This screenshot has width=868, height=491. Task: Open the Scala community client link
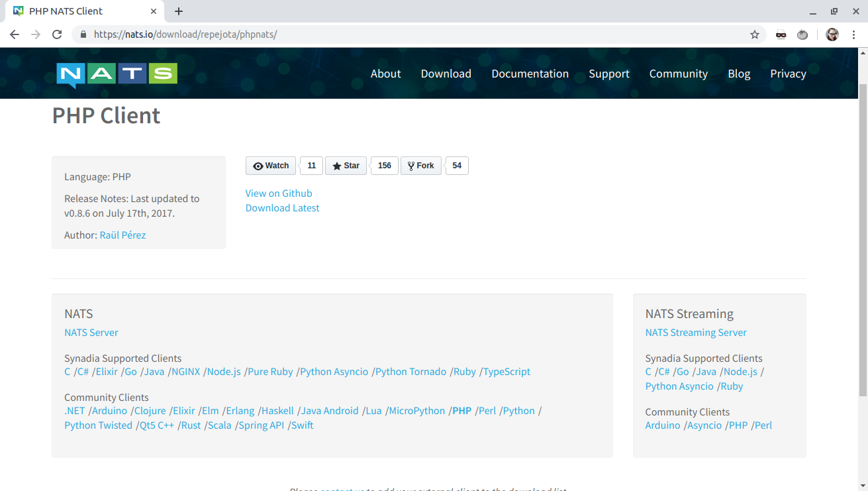220,425
